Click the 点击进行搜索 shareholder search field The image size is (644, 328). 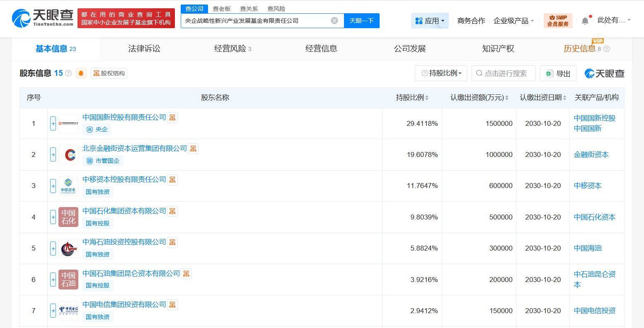(506, 73)
